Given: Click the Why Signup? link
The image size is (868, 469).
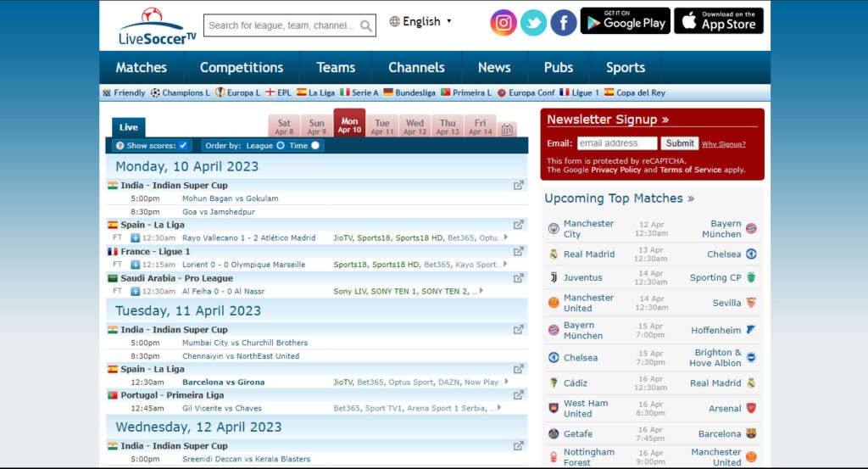Looking at the screenshot, I should point(724,144).
